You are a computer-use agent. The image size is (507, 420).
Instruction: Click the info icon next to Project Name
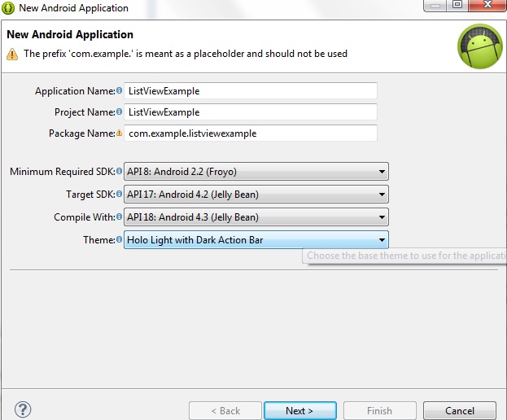coord(120,112)
